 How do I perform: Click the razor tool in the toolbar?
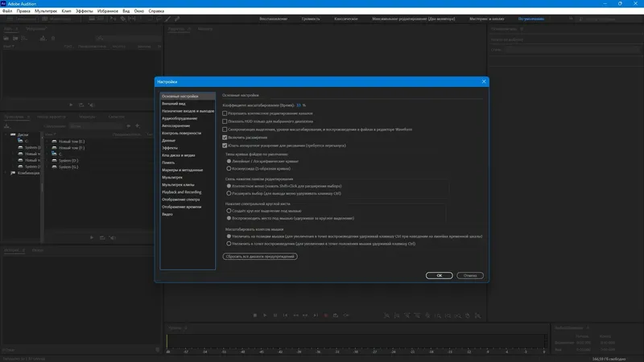(123, 19)
